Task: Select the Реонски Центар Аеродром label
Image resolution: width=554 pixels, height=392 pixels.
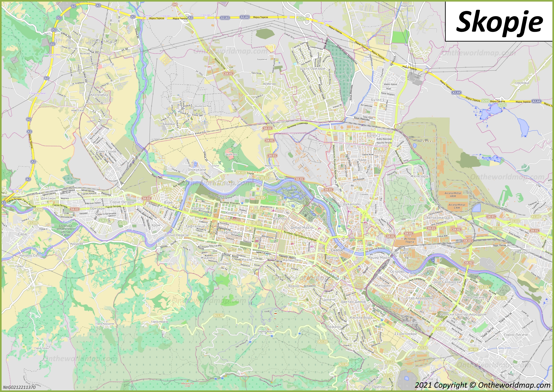Action: (x=463, y=315)
